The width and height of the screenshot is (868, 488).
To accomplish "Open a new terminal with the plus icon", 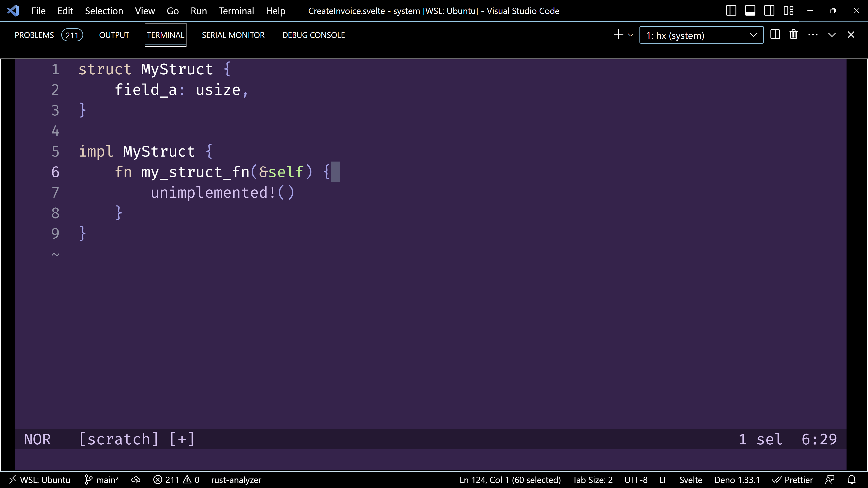I will (618, 35).
